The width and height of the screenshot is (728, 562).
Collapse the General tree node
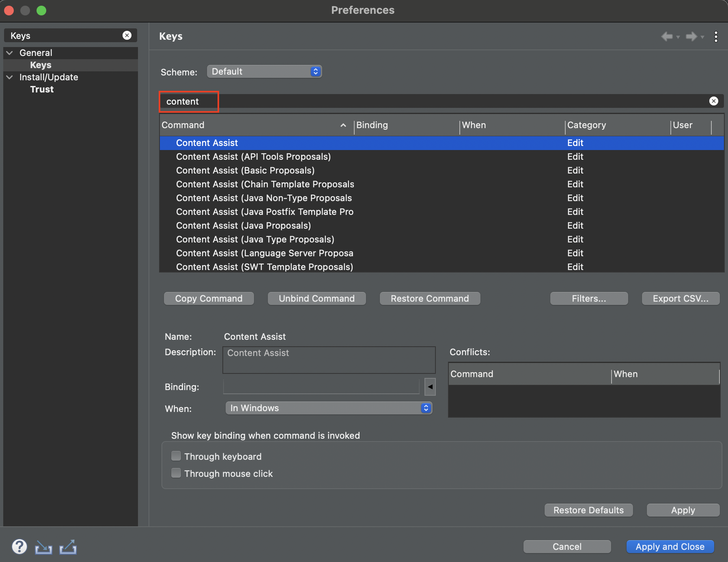click(10, 53)
